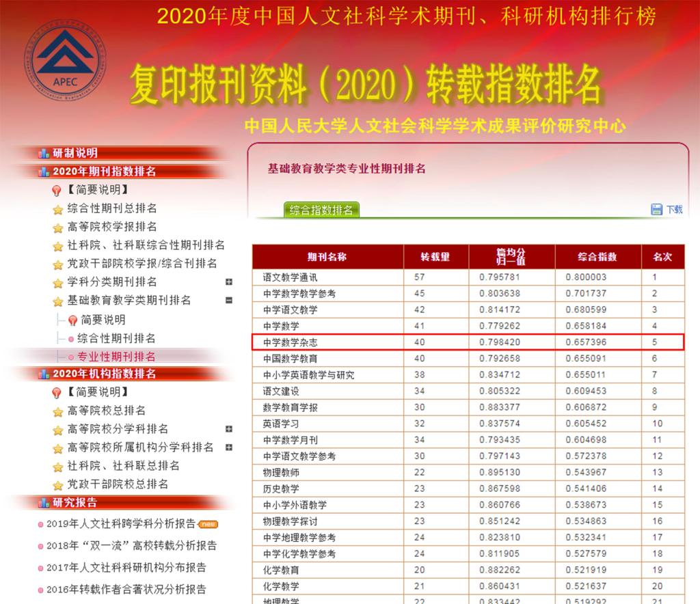
Task: Expand the 学科分类期刊排名 tree node
Action: [x=229, y=282]
